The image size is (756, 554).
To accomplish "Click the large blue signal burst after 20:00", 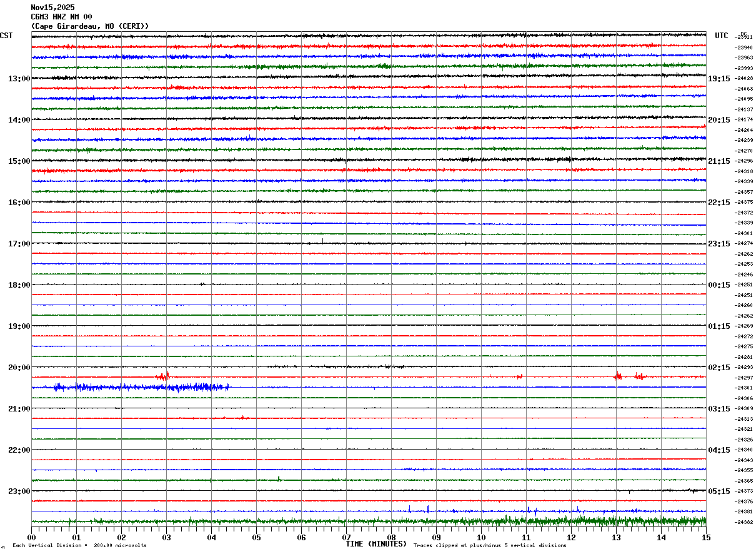I will (x=141, y=388).
